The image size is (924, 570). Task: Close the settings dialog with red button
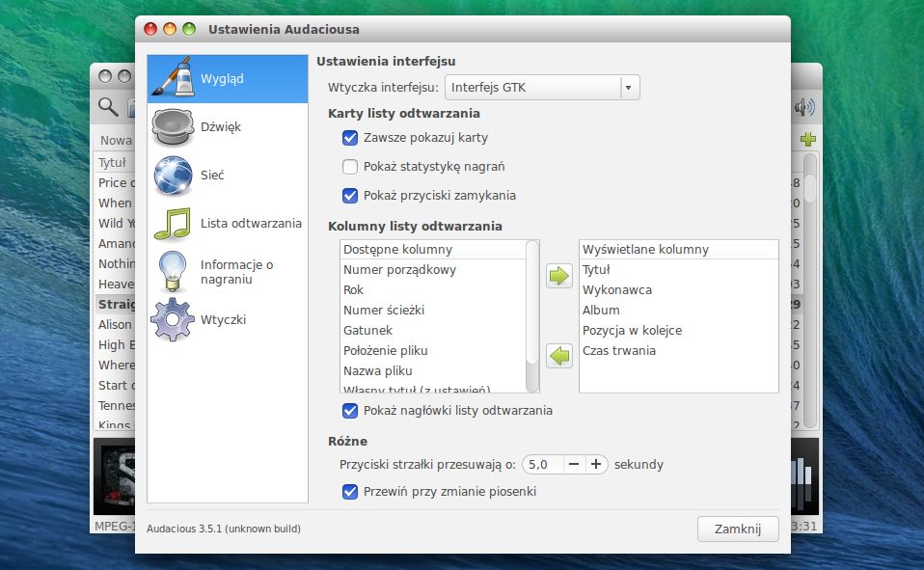tap(150, 29)
